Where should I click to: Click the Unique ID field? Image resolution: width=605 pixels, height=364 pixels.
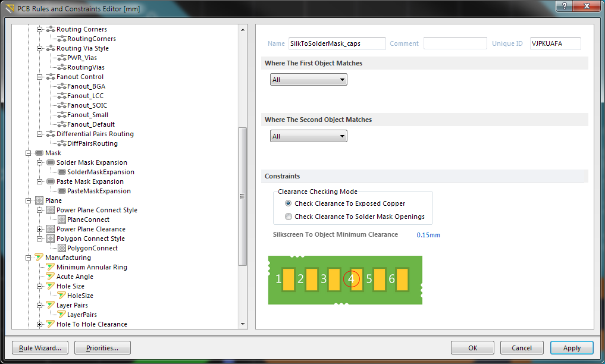coord(555,43)
